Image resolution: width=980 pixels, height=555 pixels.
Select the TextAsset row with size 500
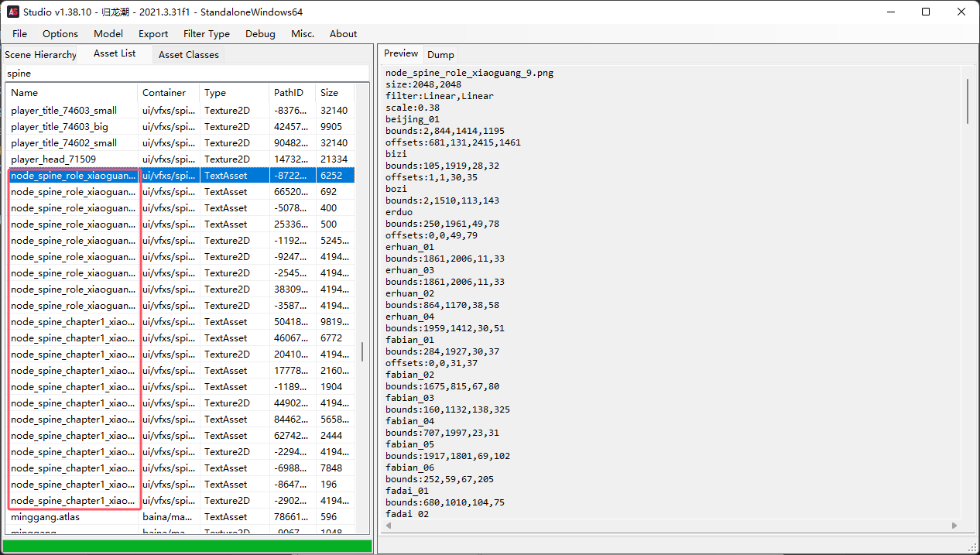coord(180,224)
